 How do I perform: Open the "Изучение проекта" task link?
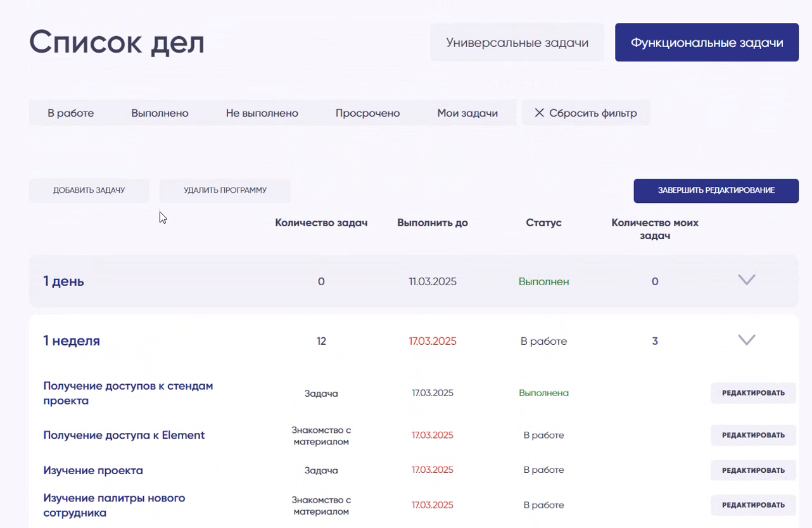pyautogui.click(x=93, y=470)
